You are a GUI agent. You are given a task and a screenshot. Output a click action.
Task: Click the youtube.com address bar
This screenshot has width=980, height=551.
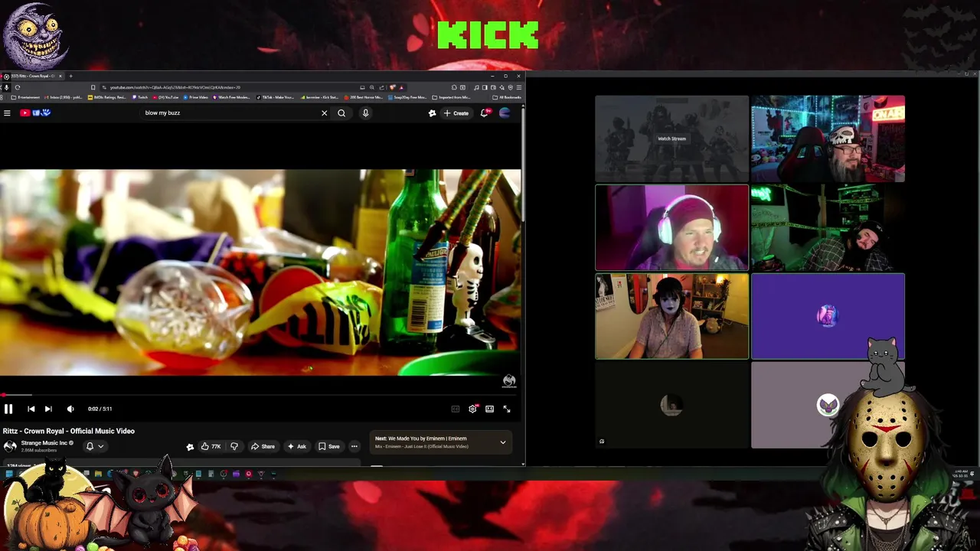[x=230, y=87]
